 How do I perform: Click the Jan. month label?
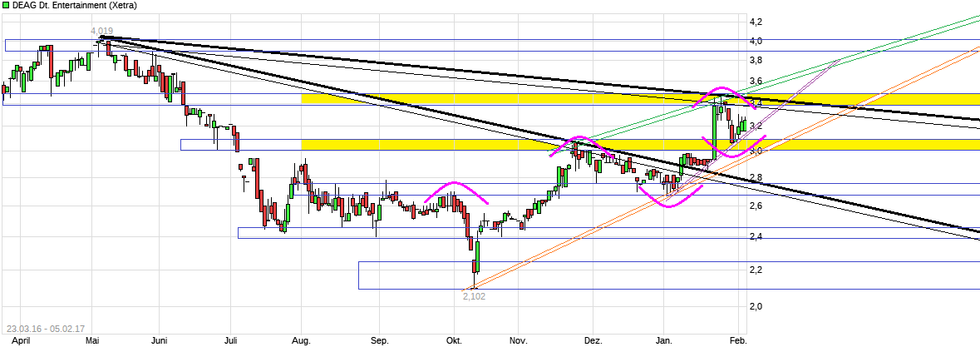click(663, 341)
